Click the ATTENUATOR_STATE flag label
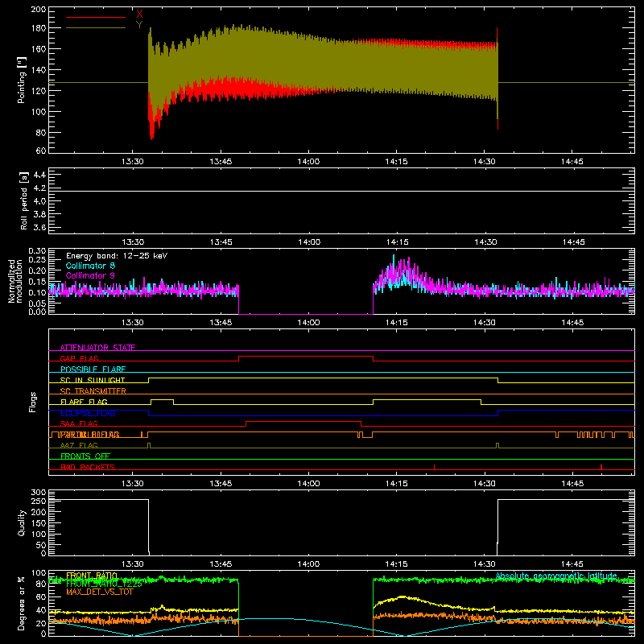Screen dimensions: 644x644 [x=97, y=348]
